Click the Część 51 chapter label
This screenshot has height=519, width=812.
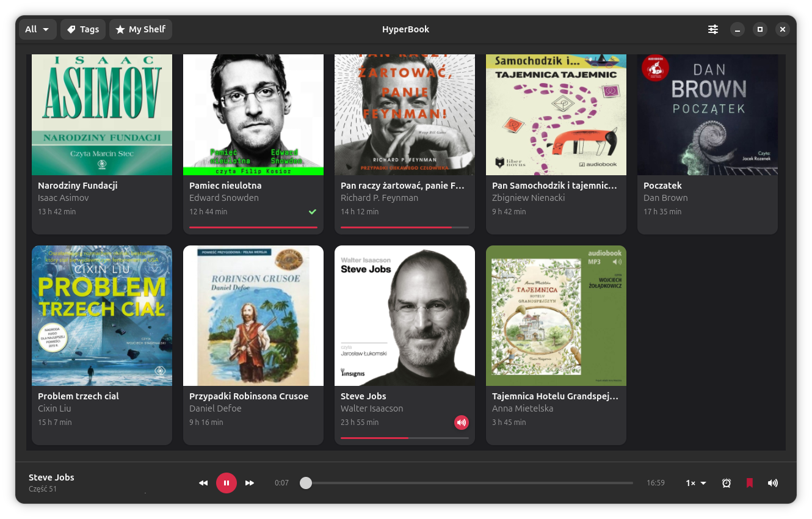(43, 489)
